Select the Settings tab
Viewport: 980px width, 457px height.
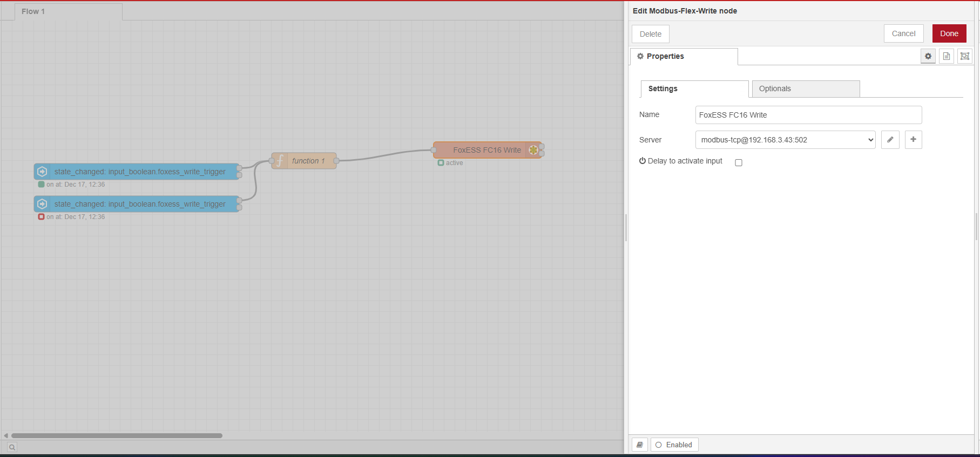pyautogui.click(x=694, y=89)
